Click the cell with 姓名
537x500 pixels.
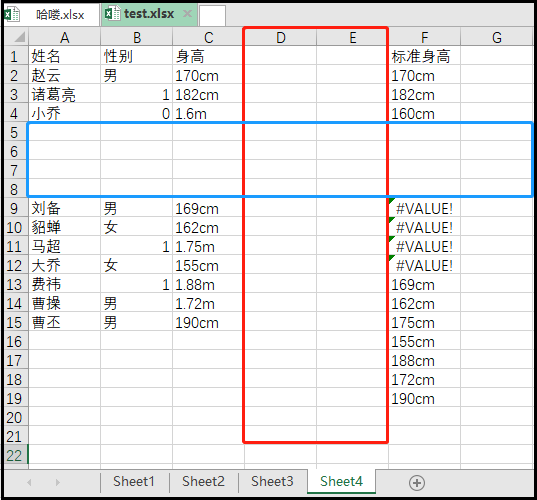point(64,56)
